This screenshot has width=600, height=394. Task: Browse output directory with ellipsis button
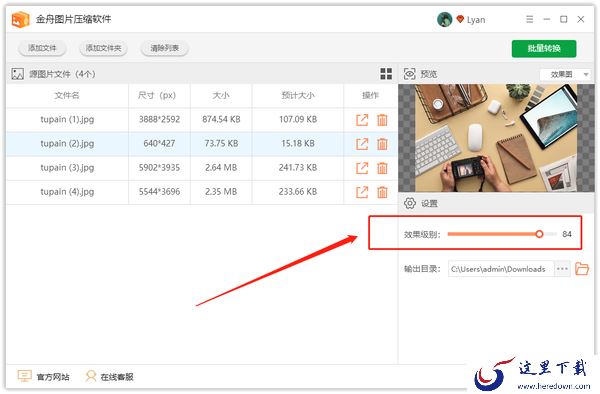point(562,269)
